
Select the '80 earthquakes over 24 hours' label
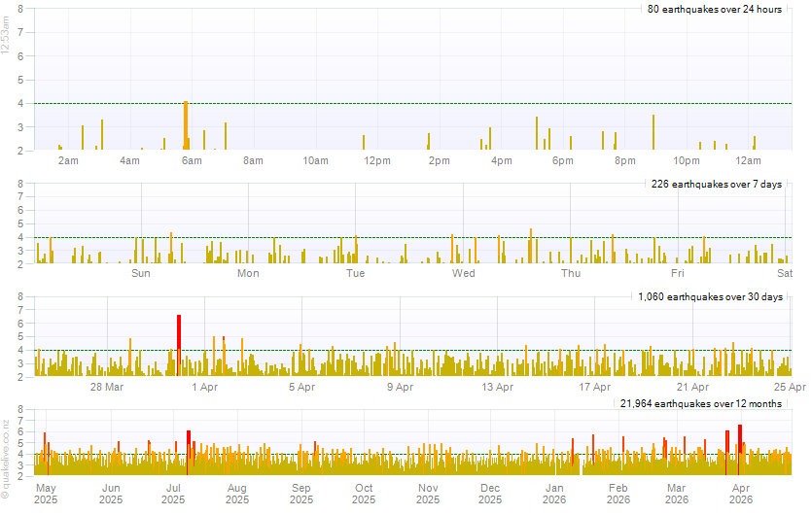pos(715,9)
